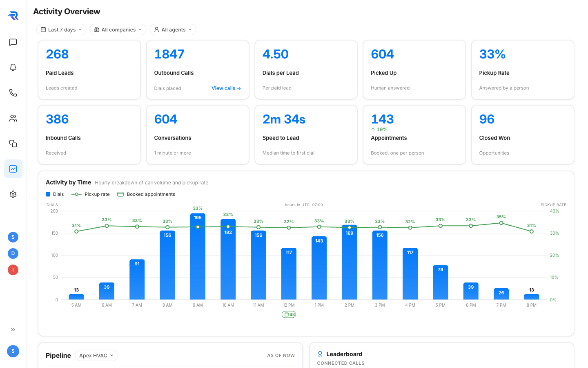Image resolution: width=588 pixels, height=368 pixels.
Task: Click the 7 AM bar showing 91 dials
Action: [x=137, y=279]
